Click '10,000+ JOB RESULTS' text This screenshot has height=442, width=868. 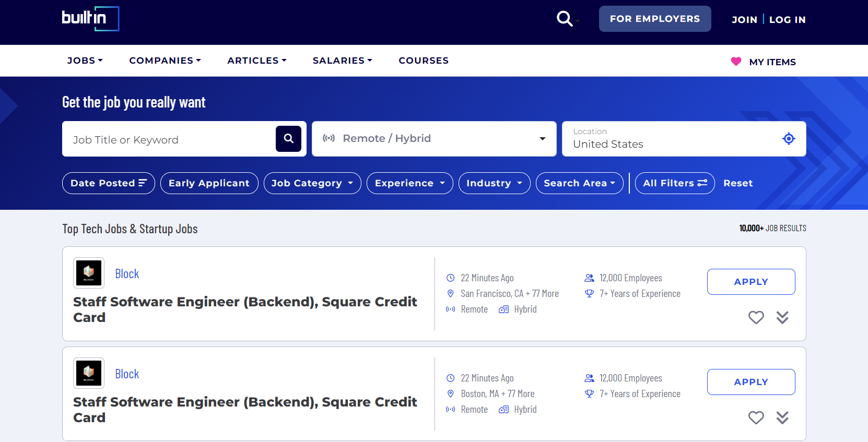pos(772,228)
